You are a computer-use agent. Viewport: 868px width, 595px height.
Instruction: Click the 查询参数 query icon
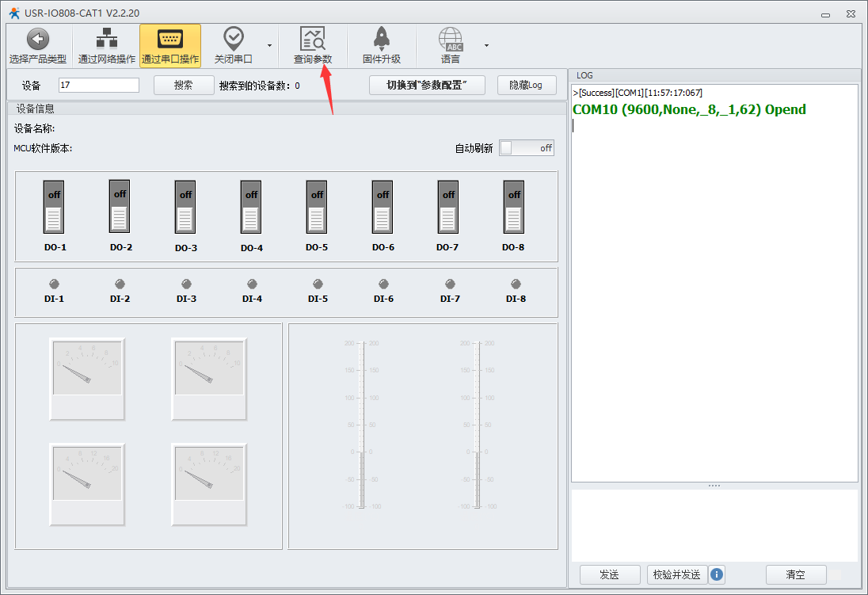tap(312, 39)
